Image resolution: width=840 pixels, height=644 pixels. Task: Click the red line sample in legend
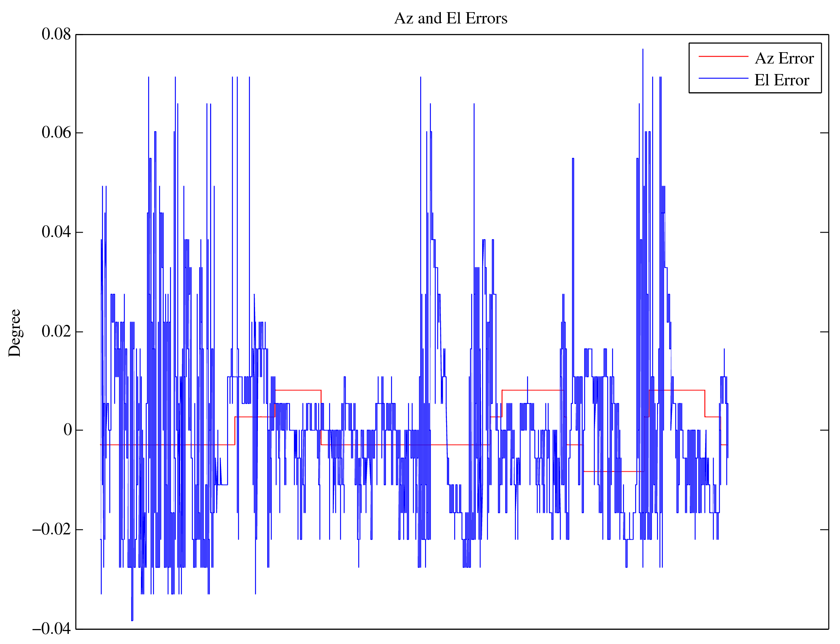click(x=723, y=57)
